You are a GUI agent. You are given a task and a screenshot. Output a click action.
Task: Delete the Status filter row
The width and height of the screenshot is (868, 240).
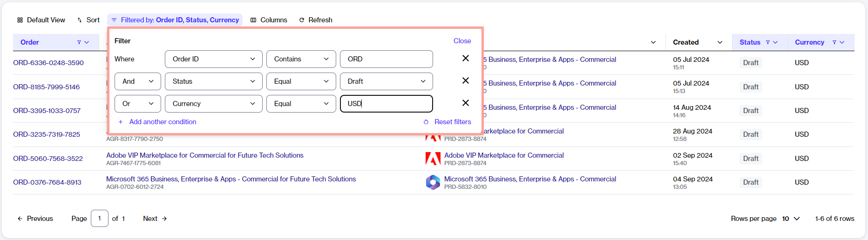[465, 81]
